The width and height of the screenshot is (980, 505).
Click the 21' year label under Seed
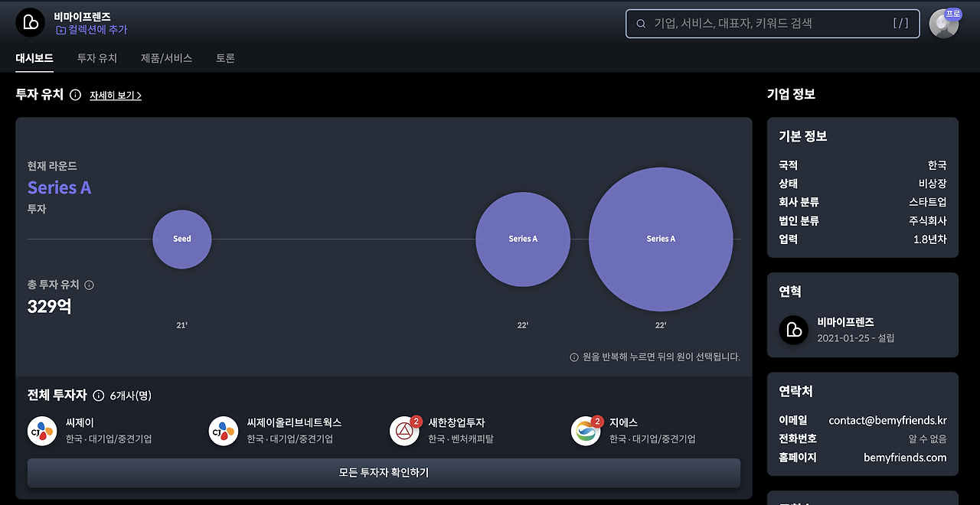coord(182,325)
